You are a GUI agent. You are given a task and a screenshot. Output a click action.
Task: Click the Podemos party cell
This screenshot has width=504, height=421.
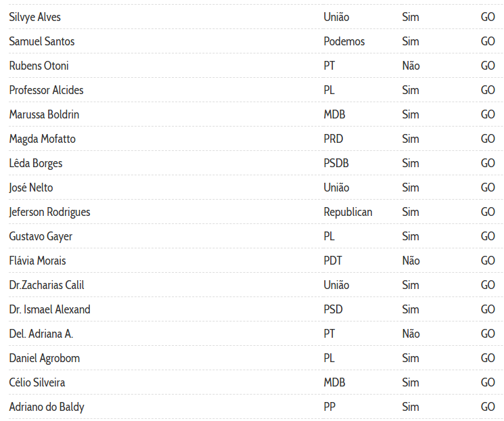344,41
